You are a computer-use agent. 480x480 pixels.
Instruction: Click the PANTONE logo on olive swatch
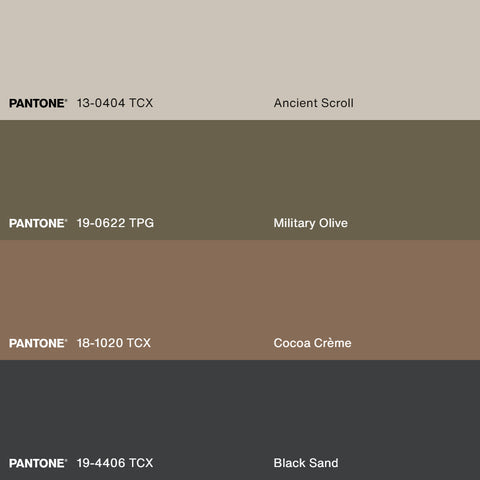[x=38, y=223]
